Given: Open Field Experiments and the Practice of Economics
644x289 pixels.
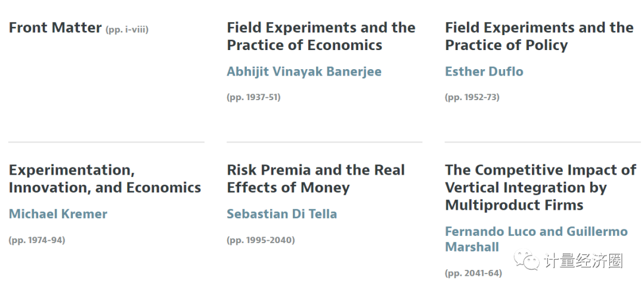Looking at the screenshot, I should [x=321, y=36].
